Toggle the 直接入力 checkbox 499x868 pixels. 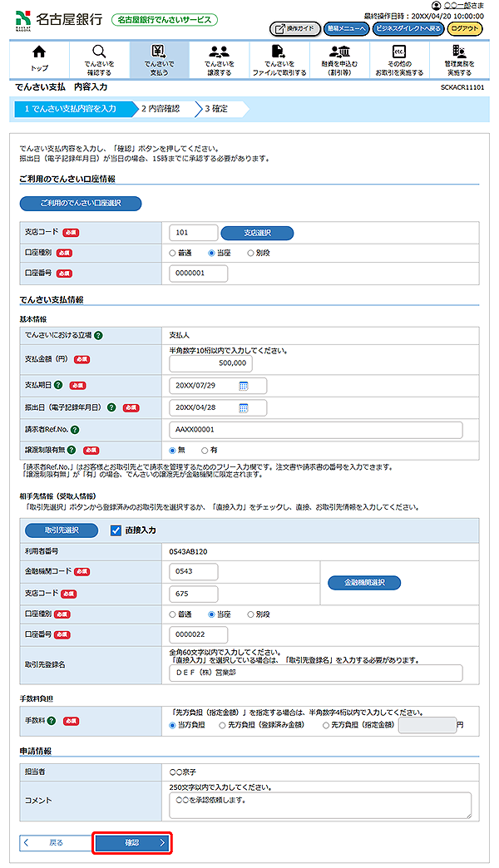click(x=116, y=530)
